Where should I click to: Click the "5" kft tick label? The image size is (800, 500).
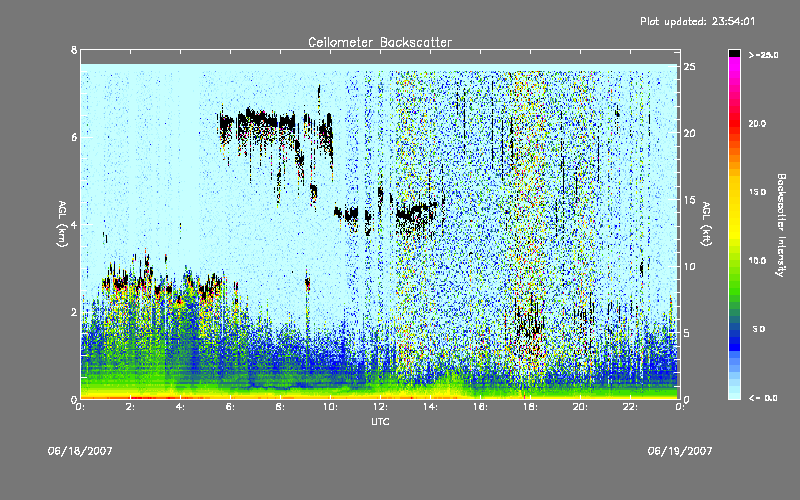687,333
